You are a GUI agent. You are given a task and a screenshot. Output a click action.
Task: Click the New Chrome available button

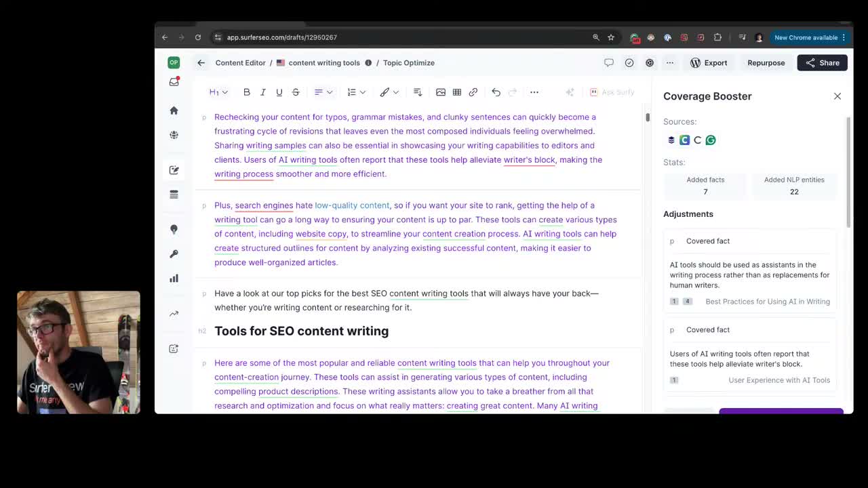(810, 37)
